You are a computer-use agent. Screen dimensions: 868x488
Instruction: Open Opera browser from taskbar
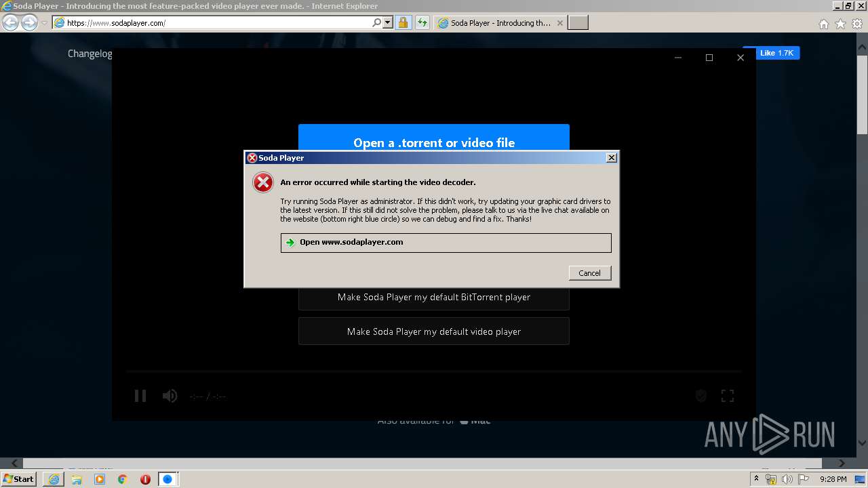145,479
